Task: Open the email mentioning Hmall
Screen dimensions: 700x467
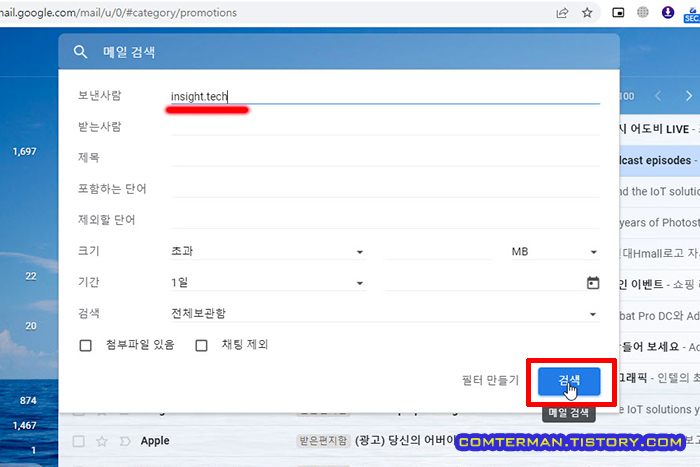Action: [660, 254]
